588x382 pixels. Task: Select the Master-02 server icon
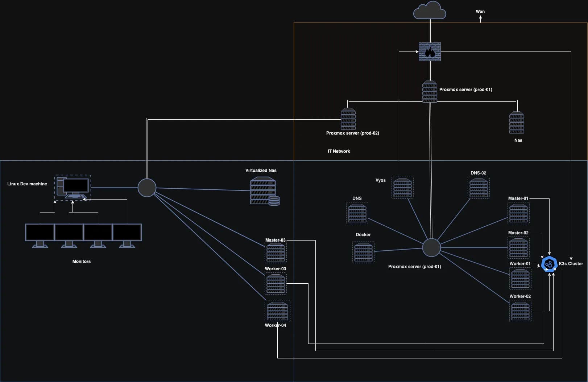(518, 247)
